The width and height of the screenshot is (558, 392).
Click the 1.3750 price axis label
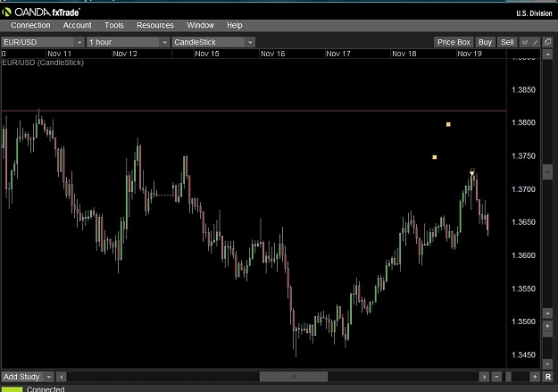(x=523, y=156)
